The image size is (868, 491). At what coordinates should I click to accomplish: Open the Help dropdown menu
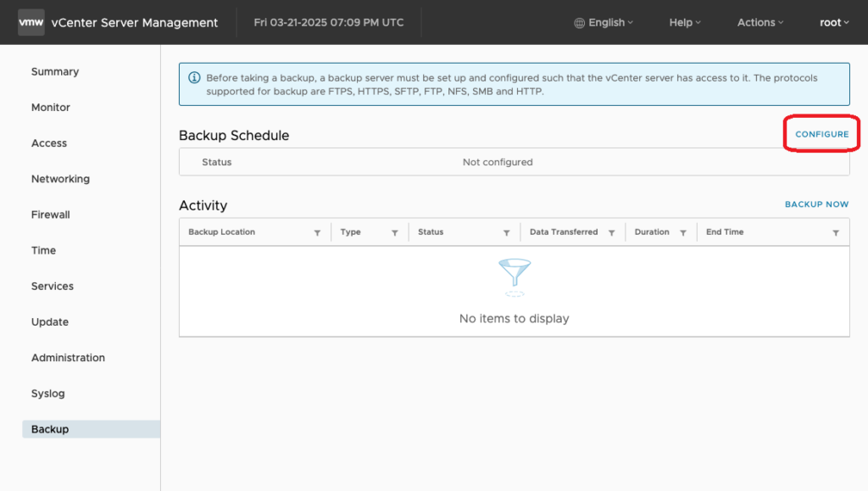pos(685,23)
